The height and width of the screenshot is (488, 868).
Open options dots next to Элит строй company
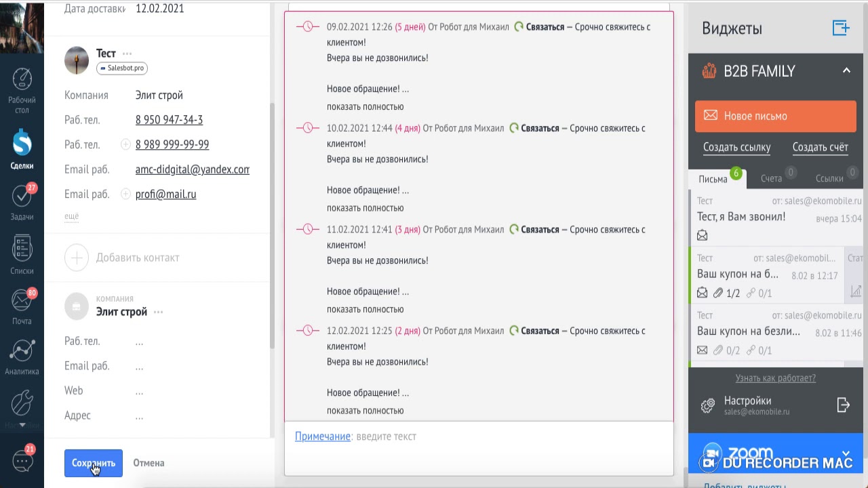[x=158, y=312]
